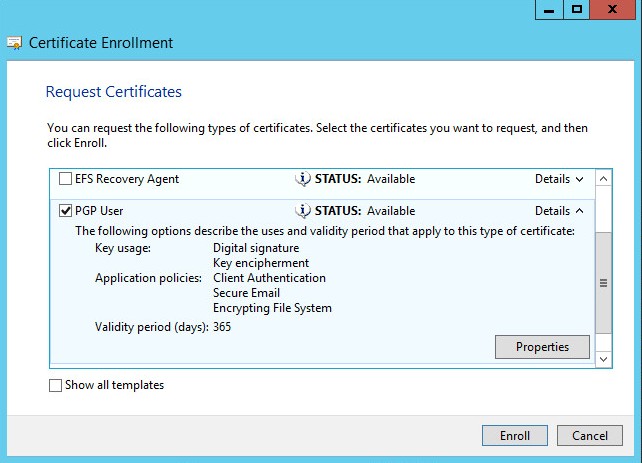Click the Digital signature key usage text
642x463 pixels.
pos(256,248)
